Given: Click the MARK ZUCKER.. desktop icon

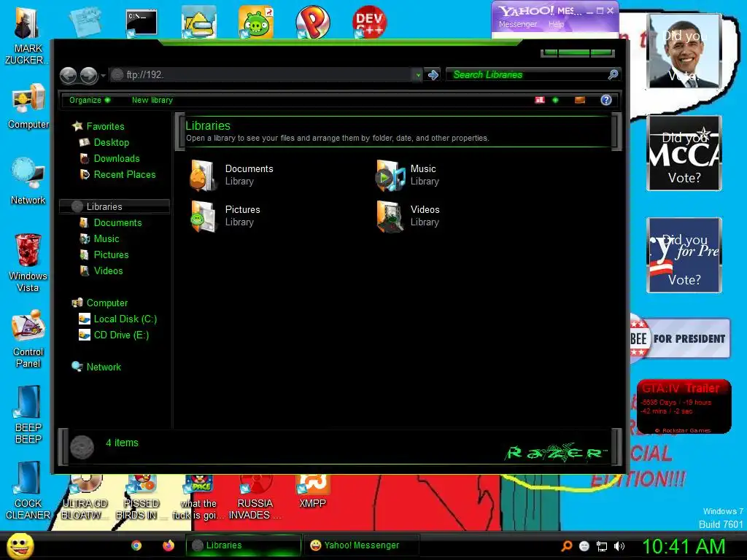Looking at the screenshot, I should point(27,36).
